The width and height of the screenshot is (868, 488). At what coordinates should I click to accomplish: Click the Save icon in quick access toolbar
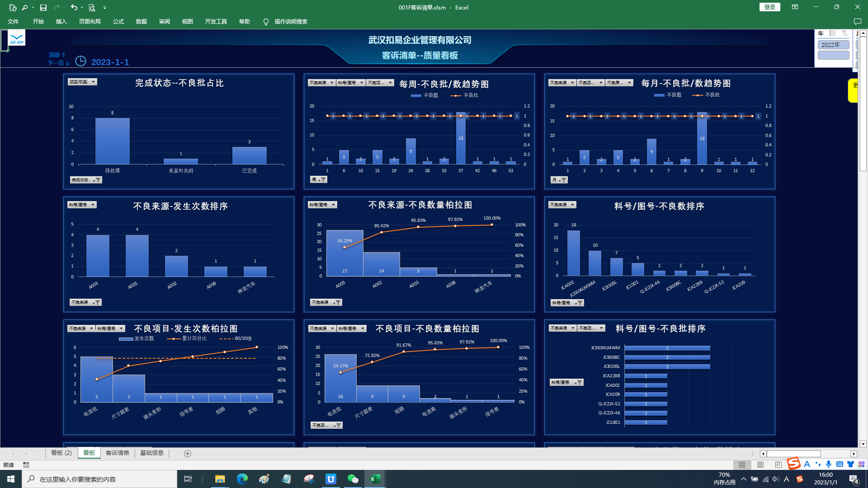click(x=43, y=7)
